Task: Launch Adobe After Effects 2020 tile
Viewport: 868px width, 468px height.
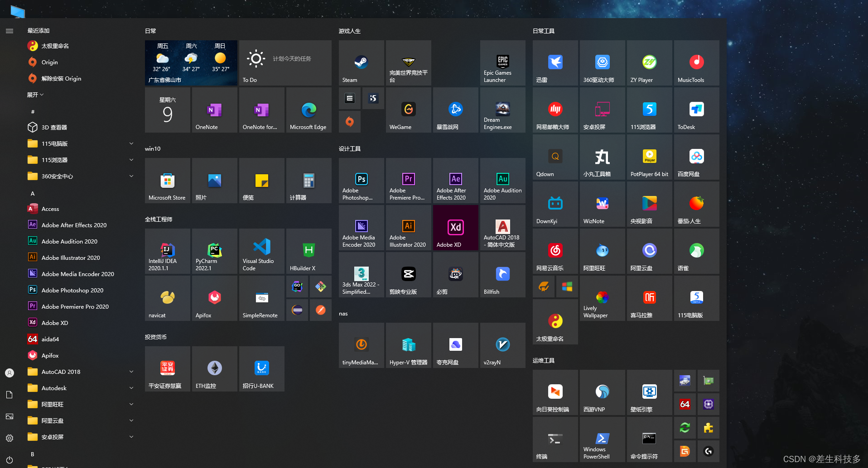Action: pyautogui.click(x=455, y=181)
